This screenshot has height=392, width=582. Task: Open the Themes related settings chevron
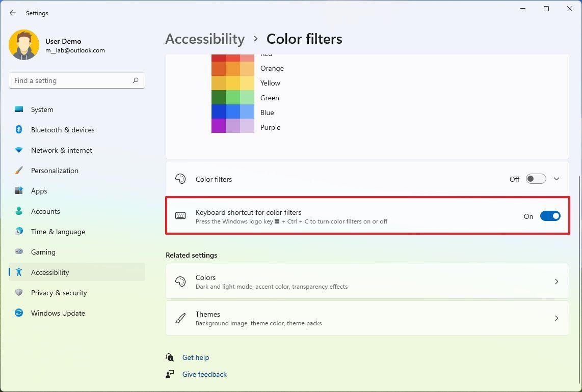click(557, 318)
